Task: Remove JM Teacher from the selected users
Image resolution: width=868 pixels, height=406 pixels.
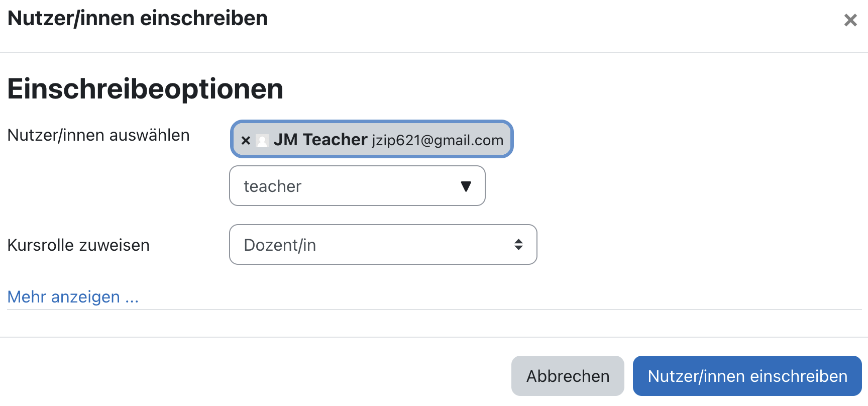Action: point(246,140)
